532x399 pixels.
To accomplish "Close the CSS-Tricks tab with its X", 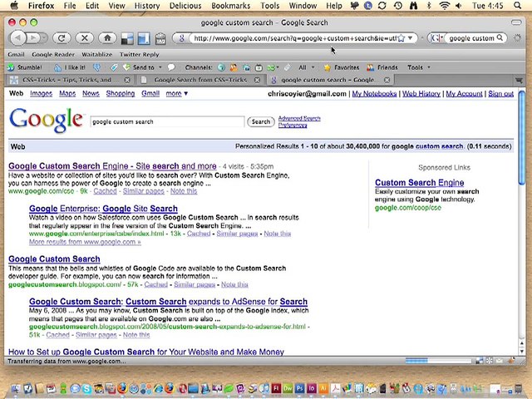I will (127, 80).
